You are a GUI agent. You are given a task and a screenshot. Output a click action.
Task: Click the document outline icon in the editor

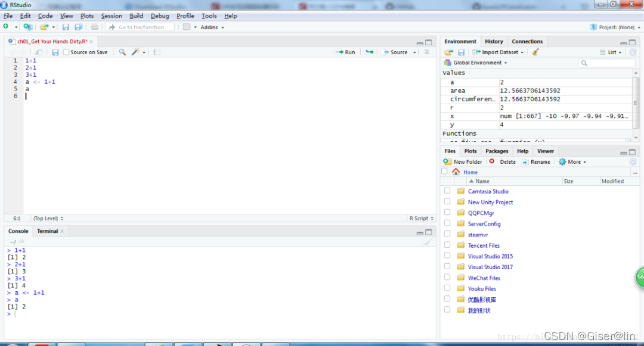click(427, 52)
